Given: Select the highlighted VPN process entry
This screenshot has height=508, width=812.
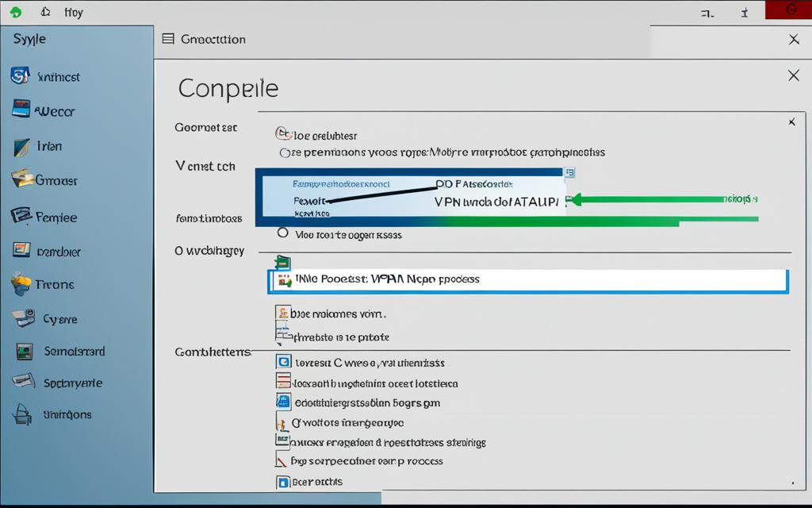Looking at the screenshot, I should point(527,279).
